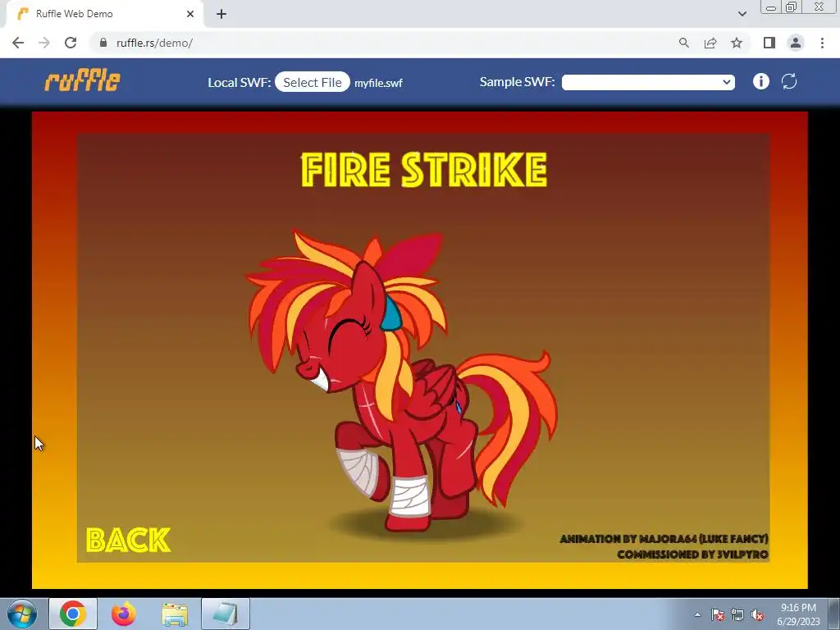Click the reload SWF icon in the Ruffle header
Screen dimensions: 840x630
tap(789, 81)
